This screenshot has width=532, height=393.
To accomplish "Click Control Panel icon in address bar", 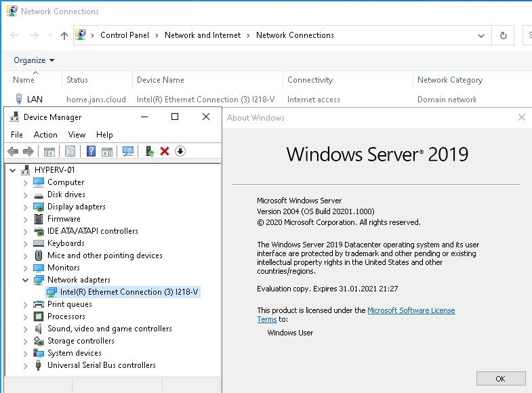I will click(x=81, y=35).
